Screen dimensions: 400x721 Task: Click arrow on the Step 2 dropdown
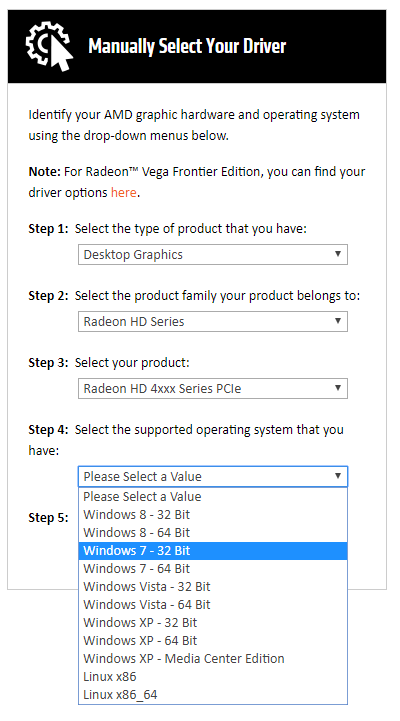(x=338, y=321)
